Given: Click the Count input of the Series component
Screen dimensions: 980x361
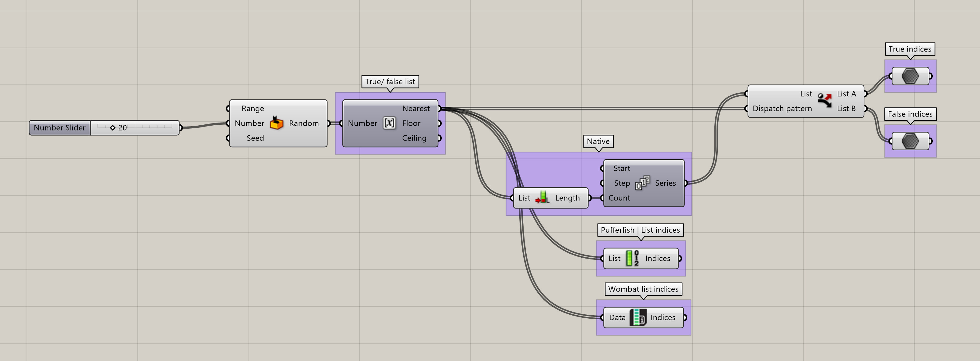Looking at the screenshot, I should pos(602,198).
